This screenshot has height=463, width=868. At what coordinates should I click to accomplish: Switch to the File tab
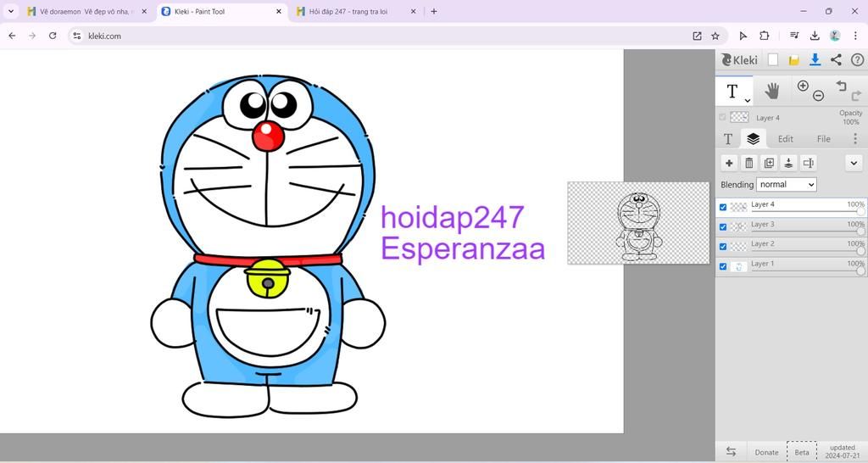[823, 139]
